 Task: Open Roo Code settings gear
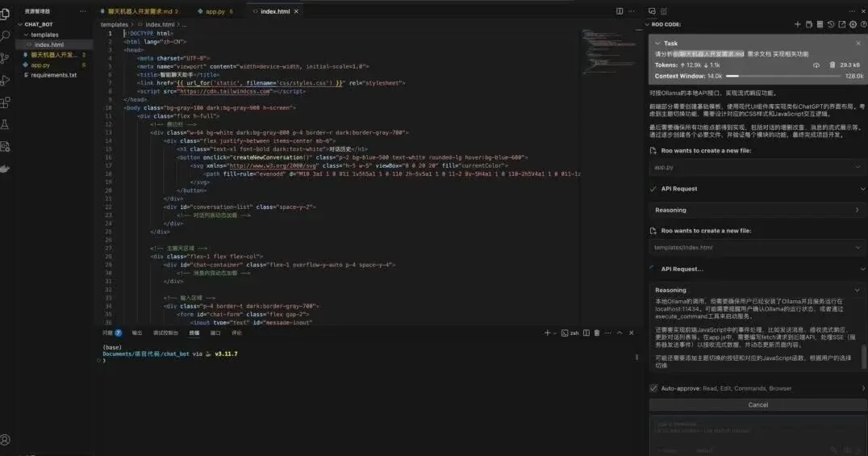tap(853, 24)
